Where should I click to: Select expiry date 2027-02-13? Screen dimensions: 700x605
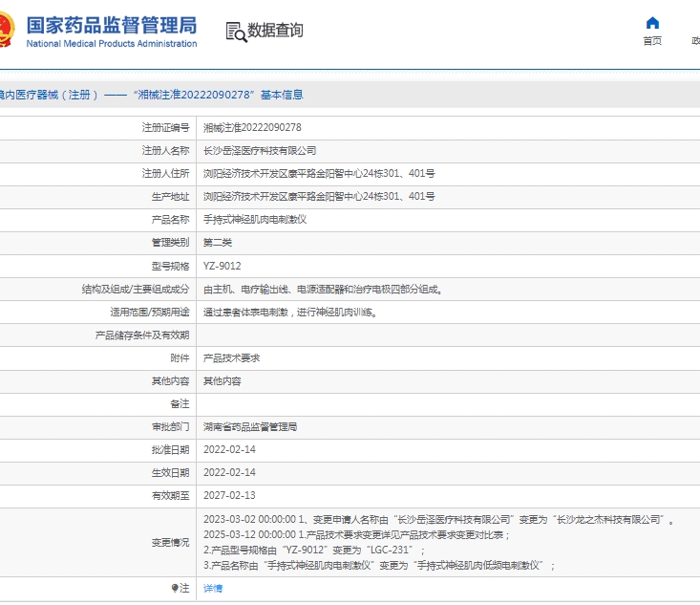229,495
